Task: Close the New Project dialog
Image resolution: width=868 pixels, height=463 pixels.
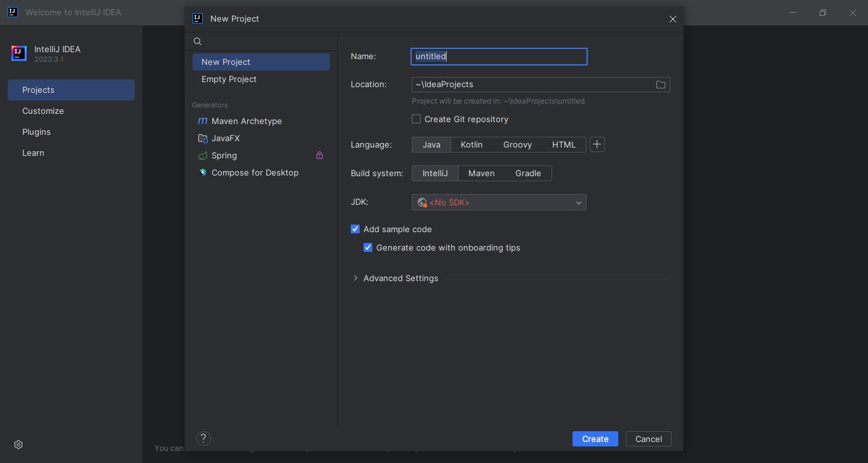Action: [673, 19]
